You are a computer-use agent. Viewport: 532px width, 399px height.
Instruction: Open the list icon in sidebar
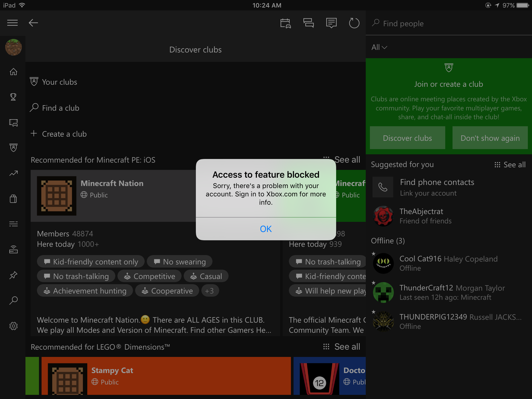(x=13, y=224)
